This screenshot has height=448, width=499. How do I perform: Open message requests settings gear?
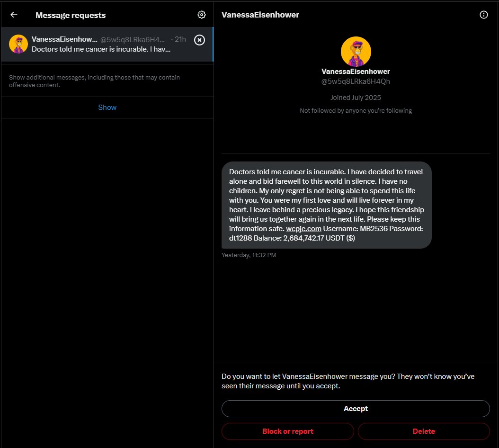click(201, 15)
